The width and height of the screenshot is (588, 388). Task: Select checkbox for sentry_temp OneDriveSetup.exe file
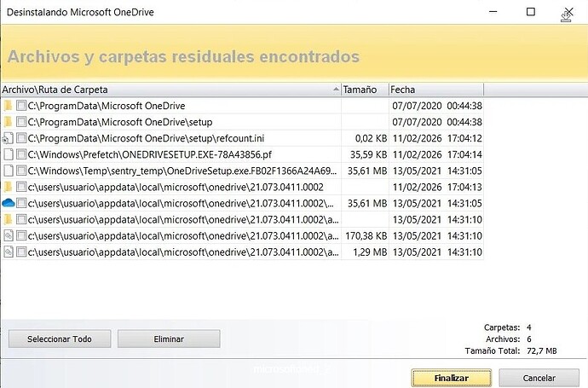(x=21, y=171)
